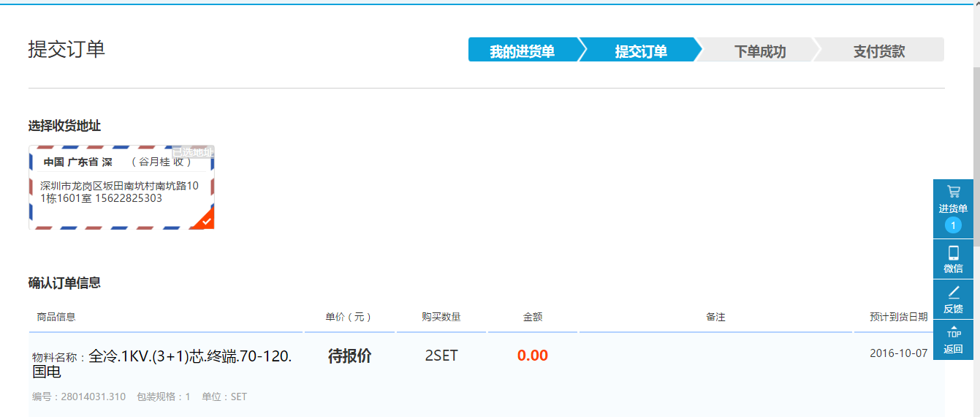980x417 pixels.
Task: Click the 下单成功 step tab
Action: point(759,51)
